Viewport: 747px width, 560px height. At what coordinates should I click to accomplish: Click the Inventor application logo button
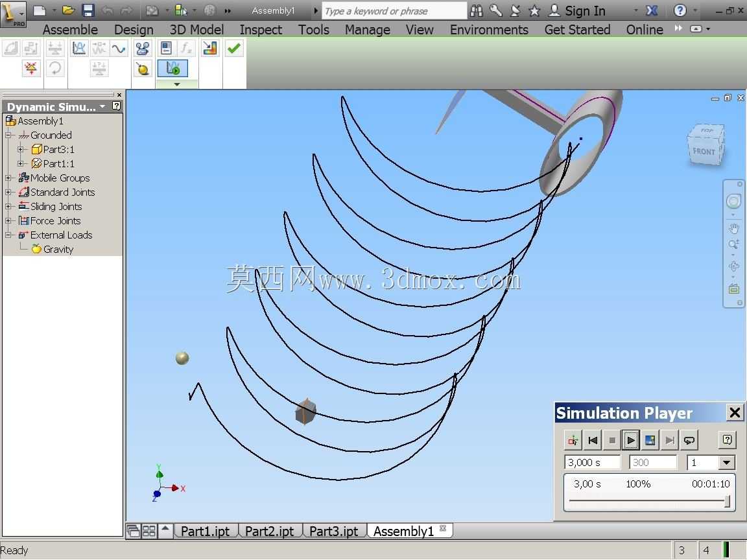coord(13,14)
